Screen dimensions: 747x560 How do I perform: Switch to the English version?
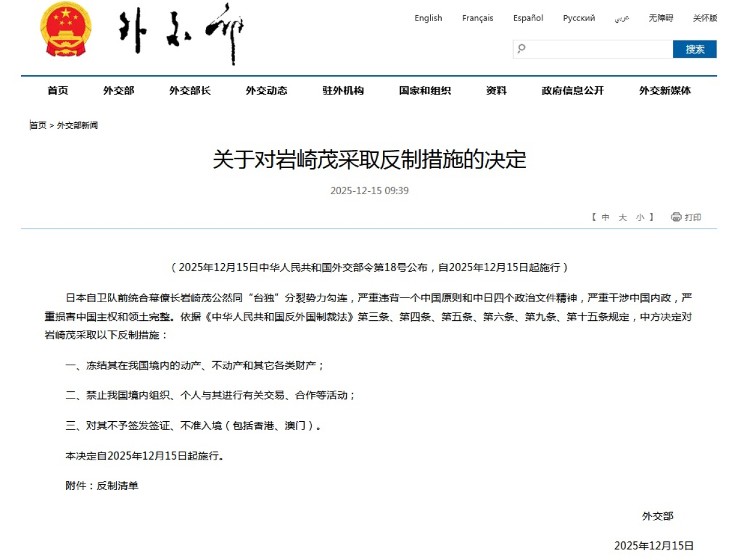[428, 18]
